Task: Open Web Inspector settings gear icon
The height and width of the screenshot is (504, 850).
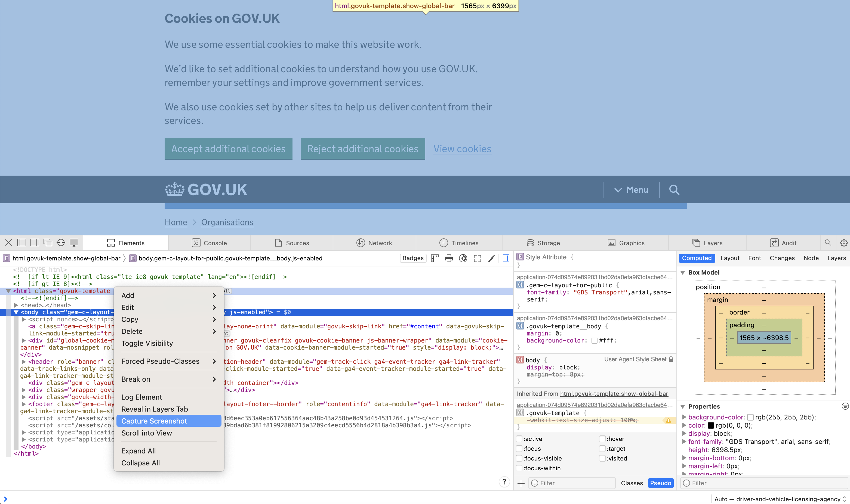Action: [x=843, y=242]
